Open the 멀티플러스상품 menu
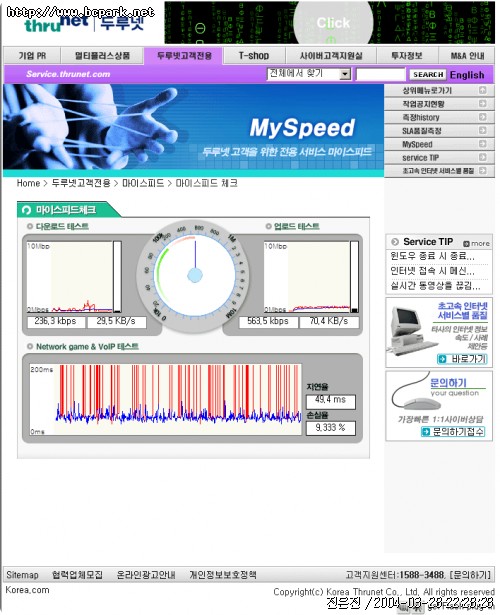 pos(102,56)
